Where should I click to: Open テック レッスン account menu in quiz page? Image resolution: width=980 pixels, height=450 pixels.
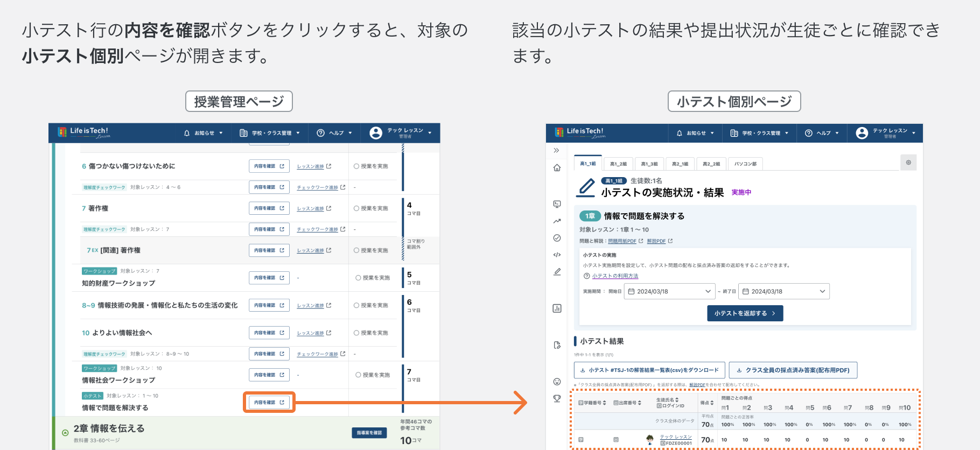pyautogui.click(x=886, y=133)
